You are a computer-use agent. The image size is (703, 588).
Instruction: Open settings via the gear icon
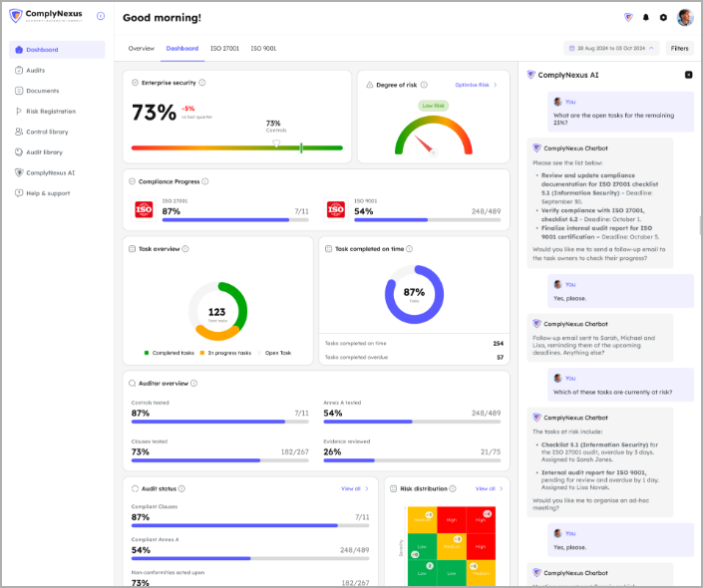[x=663, y=17]
